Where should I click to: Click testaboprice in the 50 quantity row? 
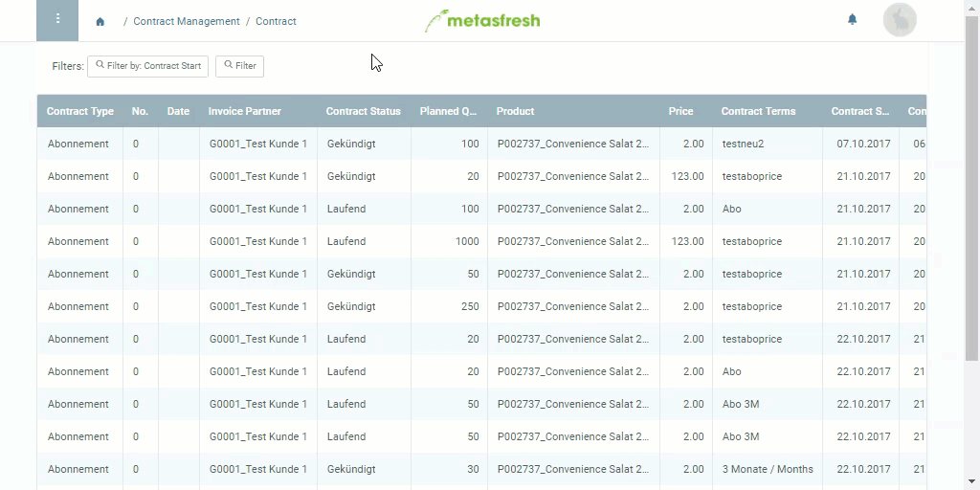click(768, 274)
